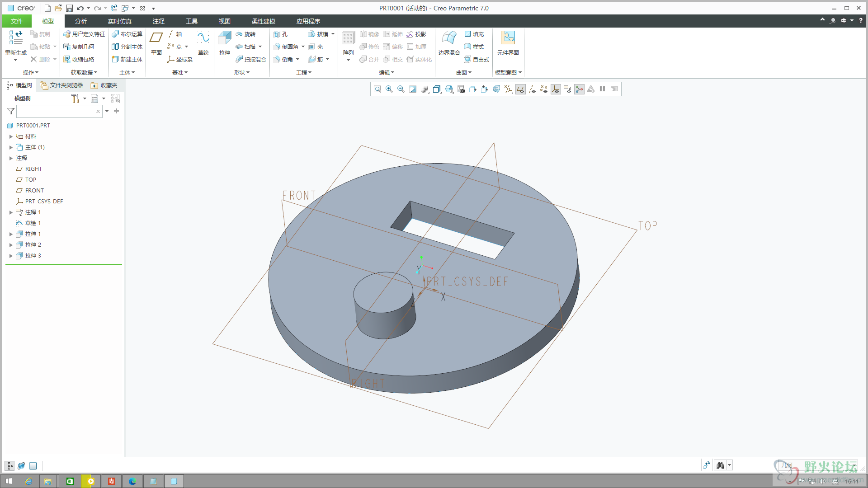Toggle annotation display in graphics toolbar
The image size is (868, 488).
pyautogui.click(x=567, y=89)
